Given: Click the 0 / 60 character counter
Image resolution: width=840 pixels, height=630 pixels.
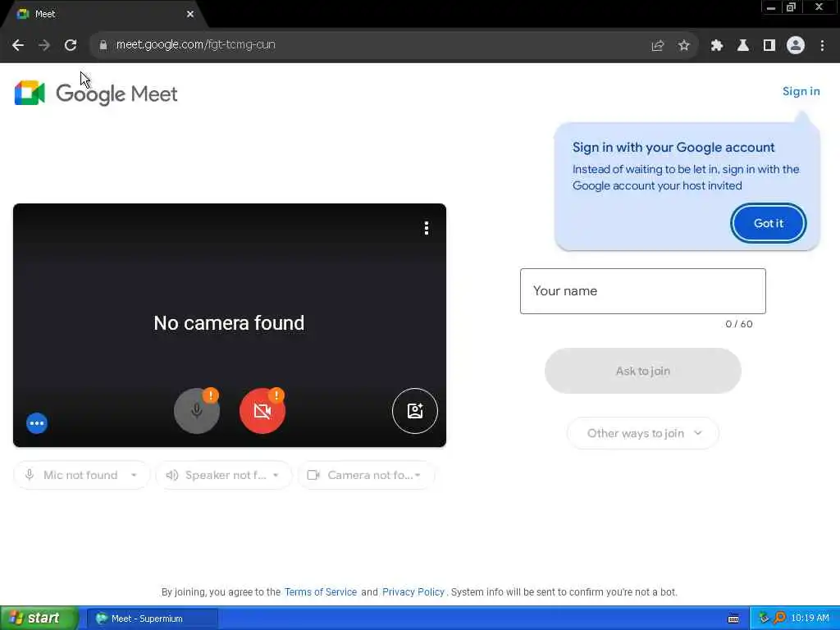Looking at the screenshot, I should click(x=739, y=324).
